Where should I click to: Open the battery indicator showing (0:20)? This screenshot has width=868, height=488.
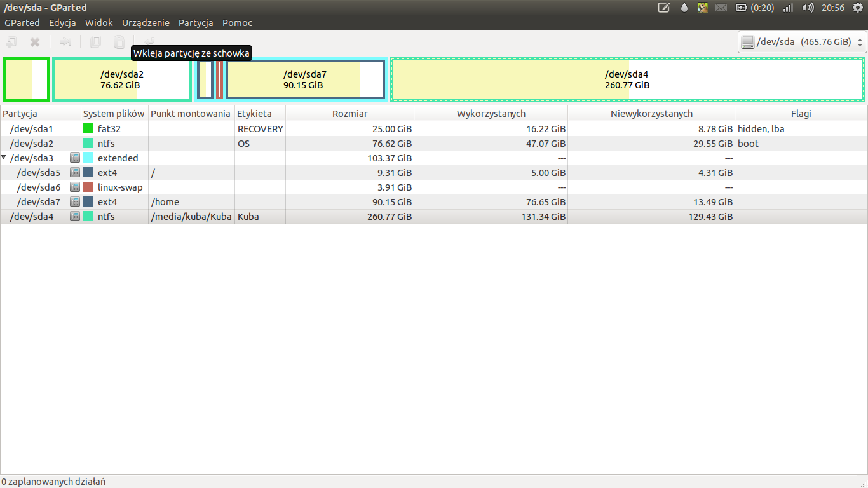[x=754, y=8]
